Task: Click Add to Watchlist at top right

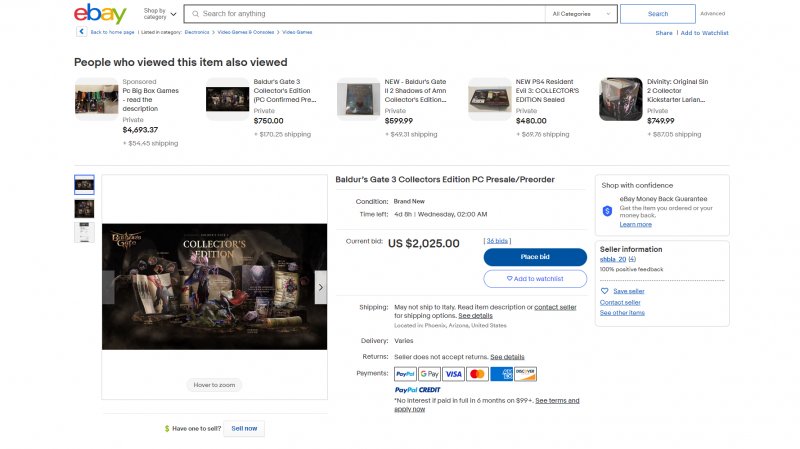Action: tap(704, 33)
